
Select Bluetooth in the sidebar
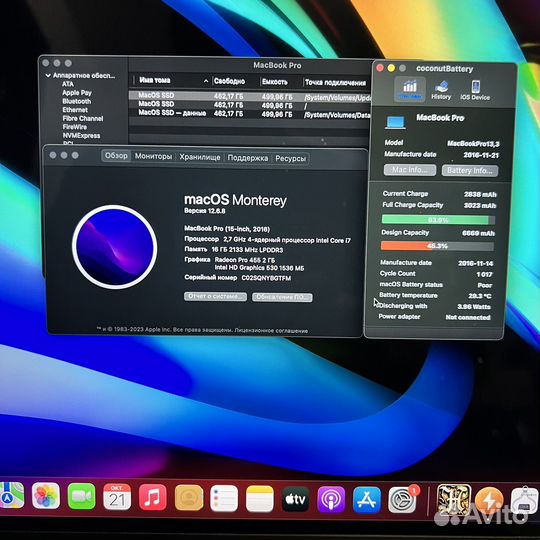point(77,101)
